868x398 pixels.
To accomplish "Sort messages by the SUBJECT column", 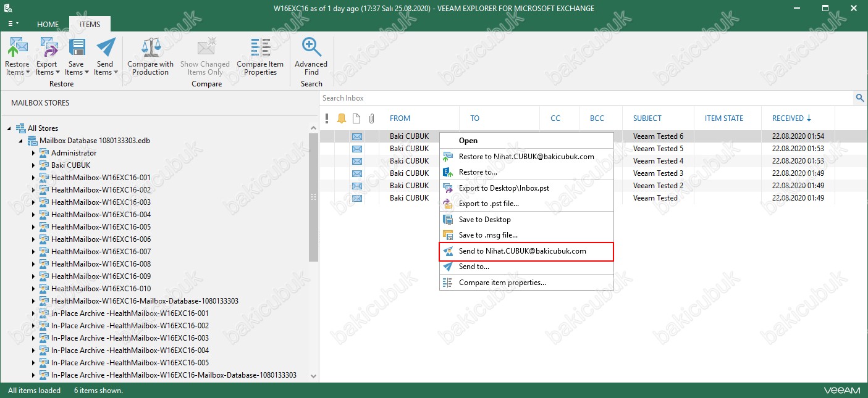I will pos(647,118).
